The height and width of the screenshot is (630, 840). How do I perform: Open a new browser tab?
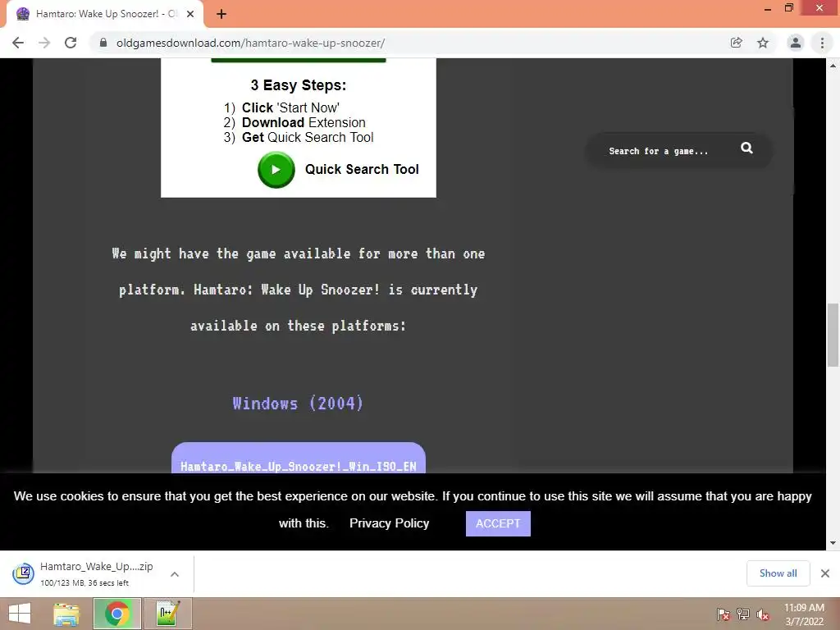point(221,14)
